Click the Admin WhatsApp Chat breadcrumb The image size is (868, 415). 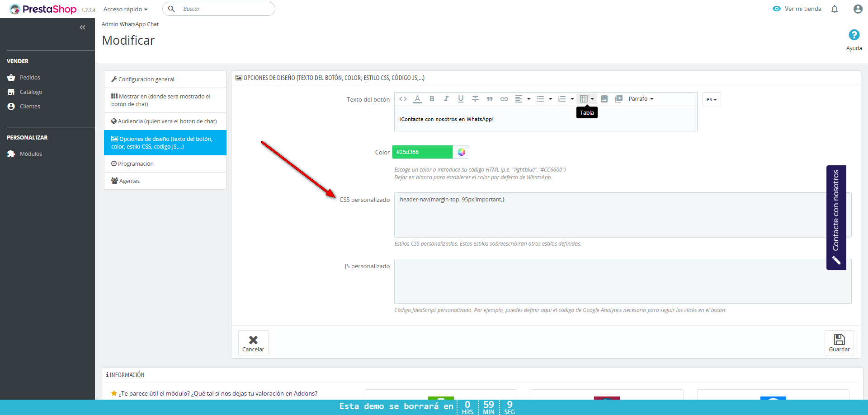point(130,24)
